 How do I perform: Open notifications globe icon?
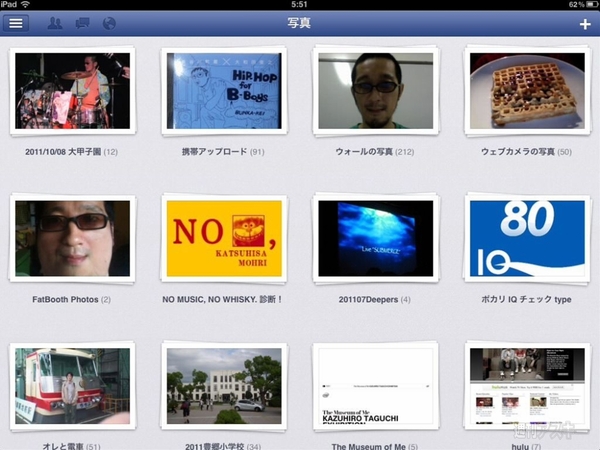(x=109, y=23)
